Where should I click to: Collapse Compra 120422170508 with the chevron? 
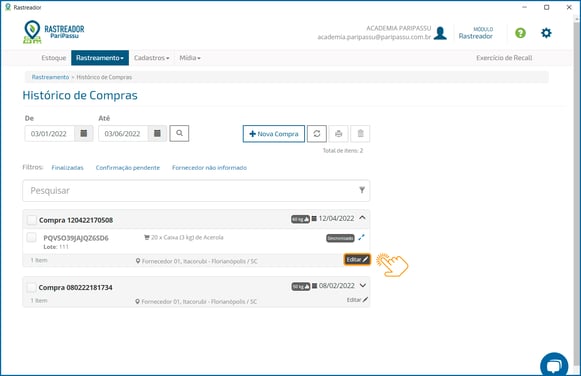(x=362, y=218)
